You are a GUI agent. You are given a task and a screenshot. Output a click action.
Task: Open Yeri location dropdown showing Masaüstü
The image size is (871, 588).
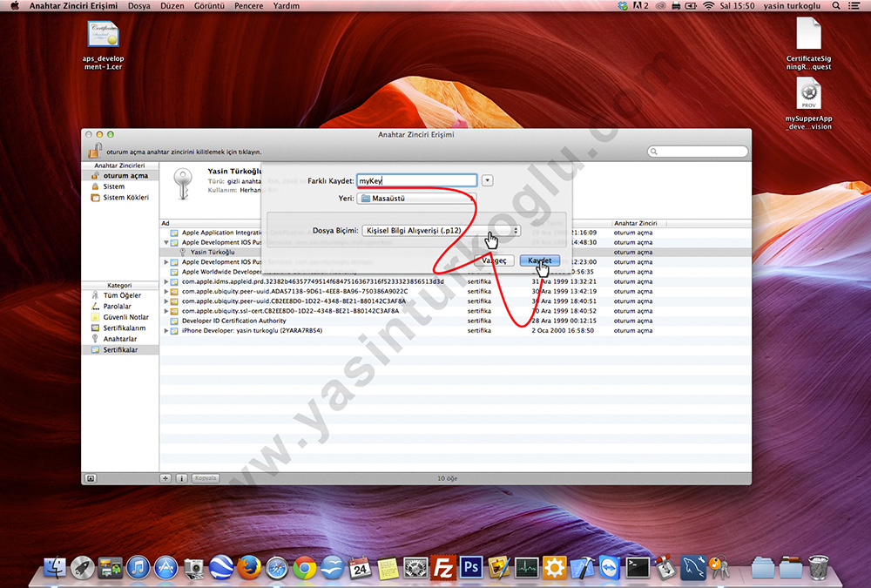point(416,199)
